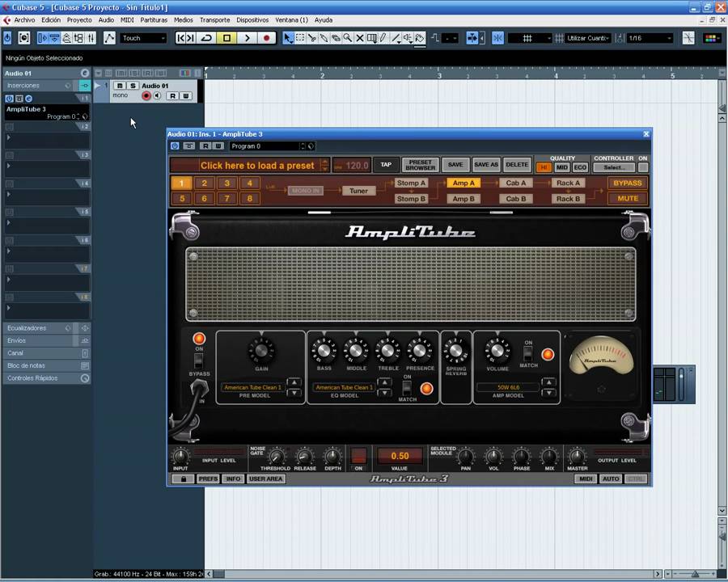The image size is (728, 582).
Task: Click the AmpliTube MUTE button
Action: pos(627,199)
